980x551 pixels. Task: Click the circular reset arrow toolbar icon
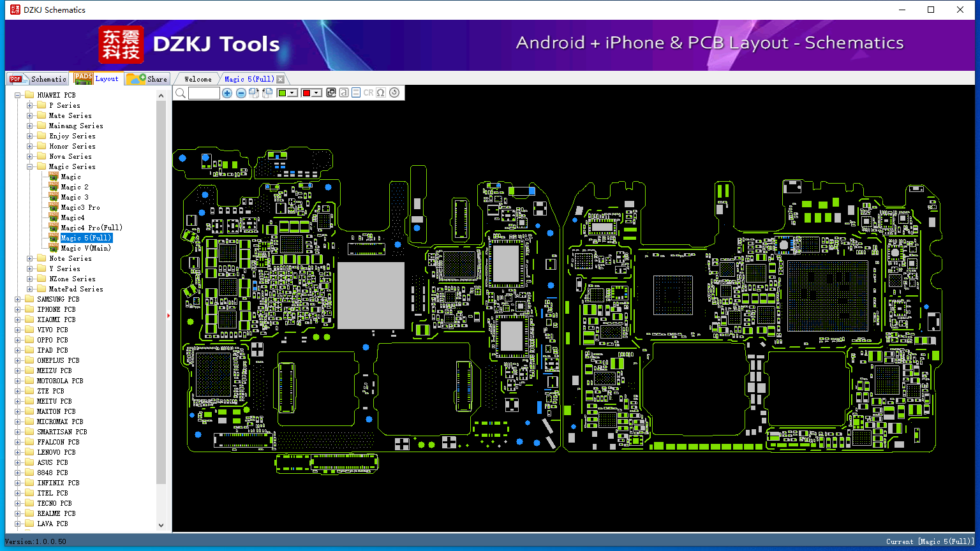tap(394, 93)
